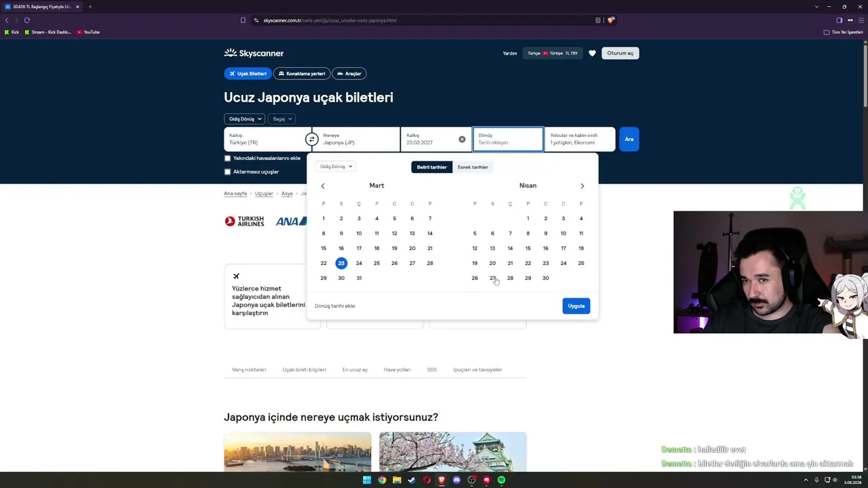Open Yolcular ve kabin sınıfı selector
868x488 pixels.
click(580, 139)
